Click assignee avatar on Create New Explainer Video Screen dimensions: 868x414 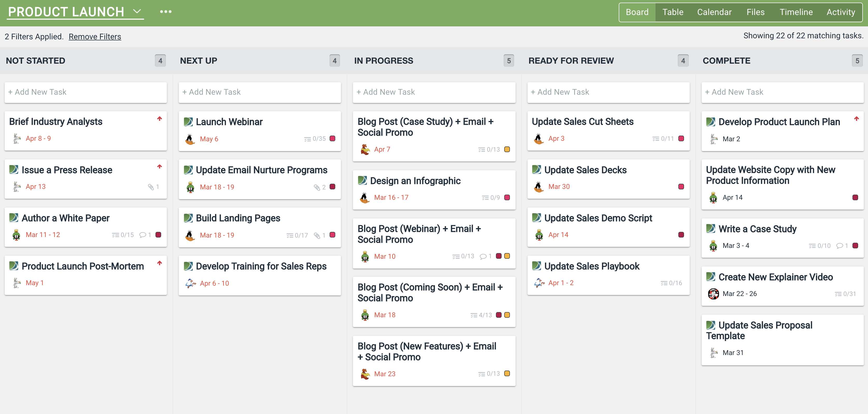(713, 294)
